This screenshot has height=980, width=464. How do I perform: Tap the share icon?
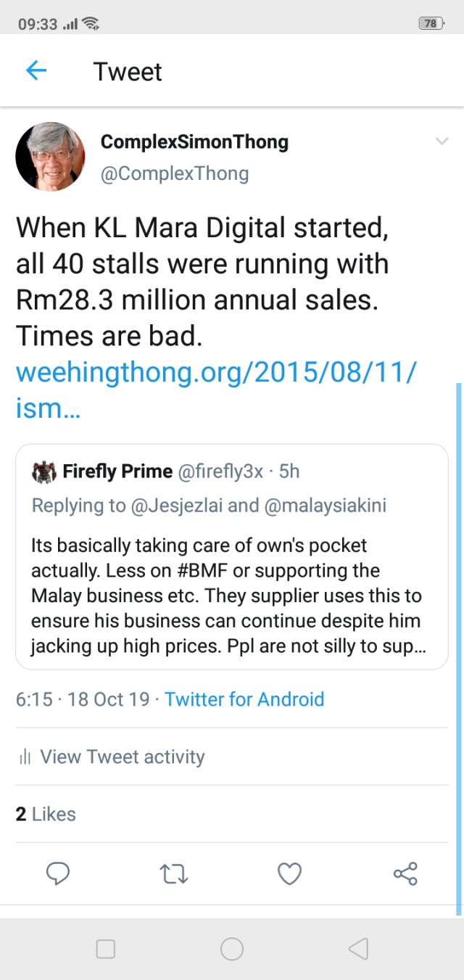(x=405, y=874)
